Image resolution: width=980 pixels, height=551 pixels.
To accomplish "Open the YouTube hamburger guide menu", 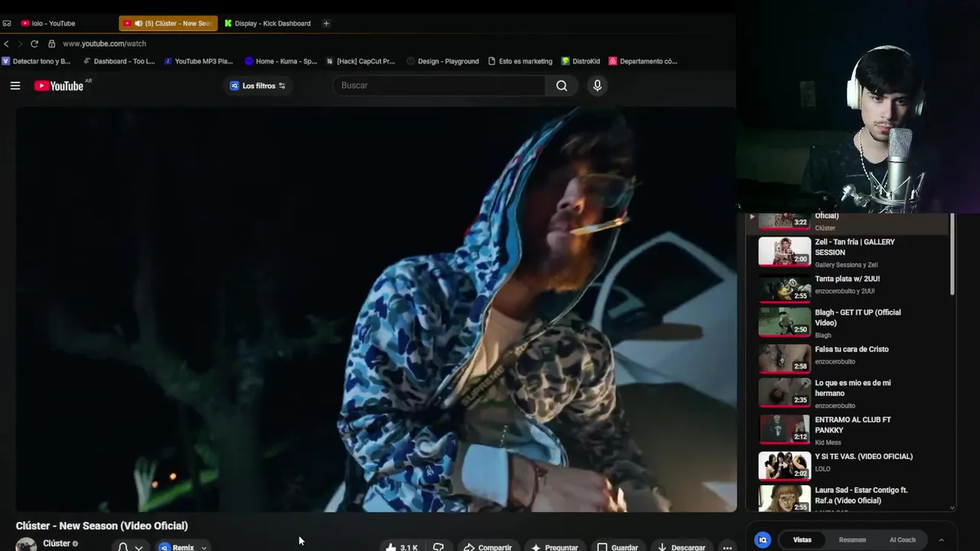I will [15, 86].
